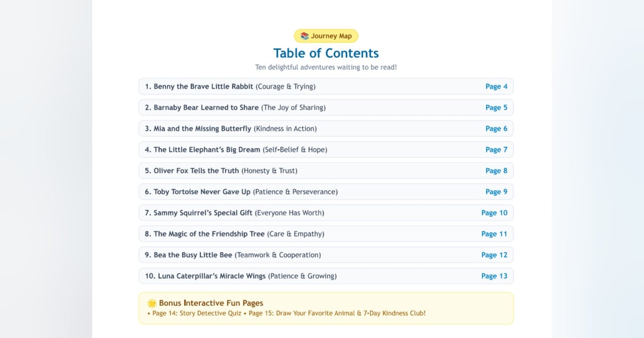Viewport: 644px width, 338px height.
Task: Click '(Teamwork & Cooperation)' theme text
Action: click(278, 255)
